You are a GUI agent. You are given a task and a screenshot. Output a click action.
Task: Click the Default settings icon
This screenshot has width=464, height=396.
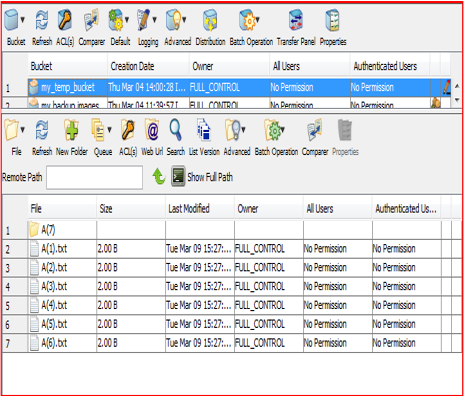[x=116, y=21]
